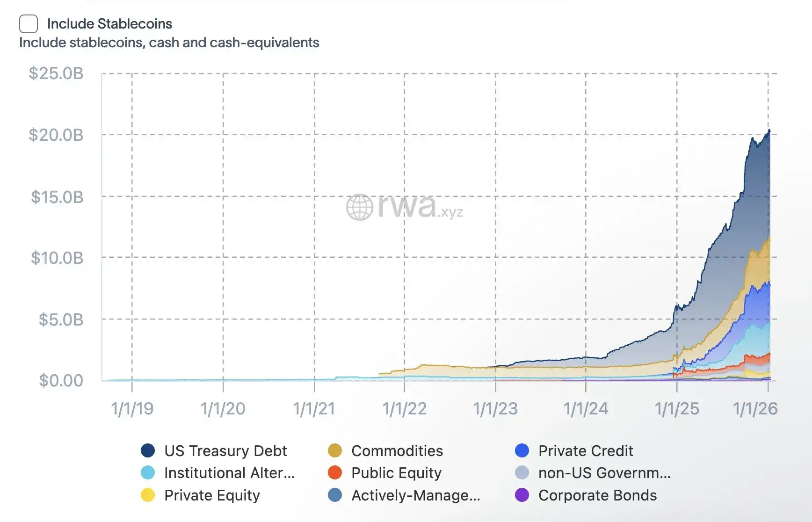The image size is (812, 522).
Task: Click the rwa.xyz globe watermark logo
Action: 359,207
